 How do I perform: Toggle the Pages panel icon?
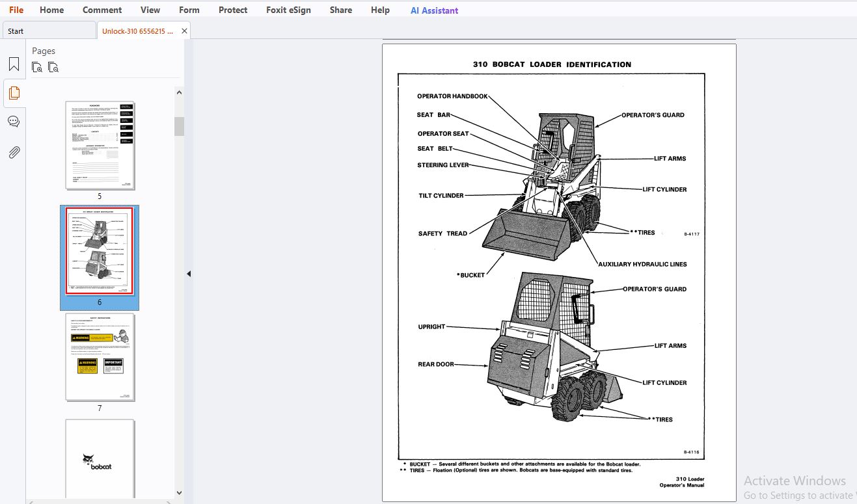pyautogui.click(x=14, y=93)
